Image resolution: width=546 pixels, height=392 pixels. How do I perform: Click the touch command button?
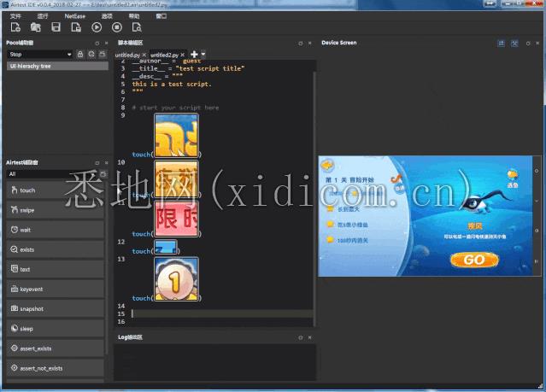[56, 190]
